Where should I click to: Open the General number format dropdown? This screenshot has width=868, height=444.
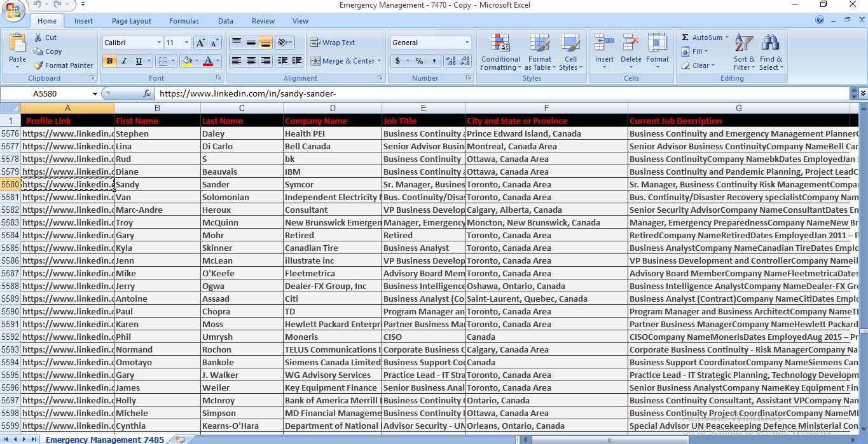(467, 43)
